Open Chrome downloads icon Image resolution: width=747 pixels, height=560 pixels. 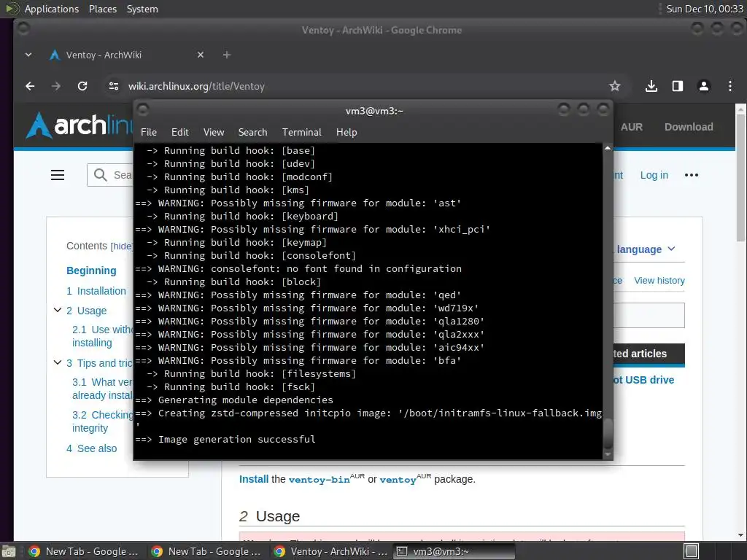point(651,86)
